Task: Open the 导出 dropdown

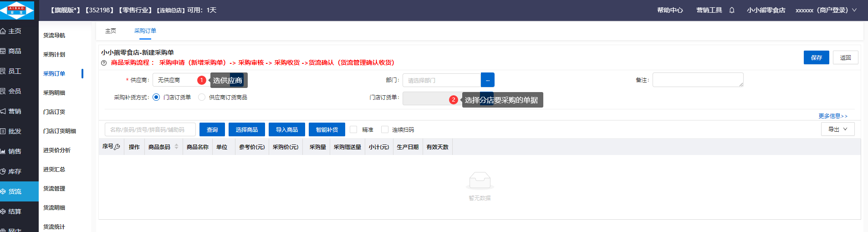Action: [837, 129]
